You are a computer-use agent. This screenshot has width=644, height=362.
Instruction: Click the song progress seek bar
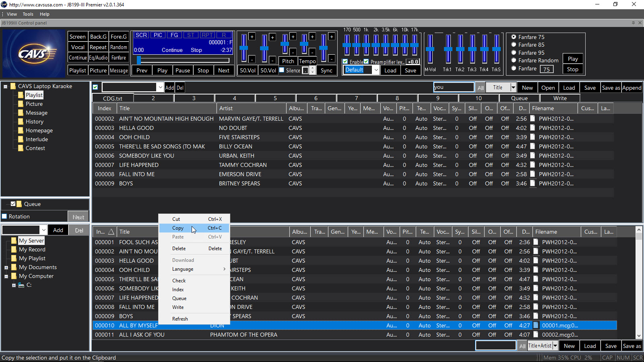pos(183,60)
